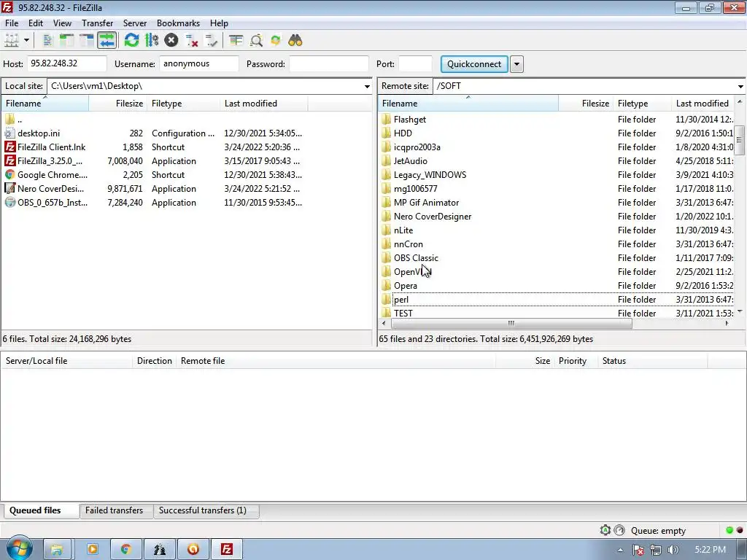Click the Windows Start button
The width and height of the screenshot is (747, 560).
tap(19, 548)
